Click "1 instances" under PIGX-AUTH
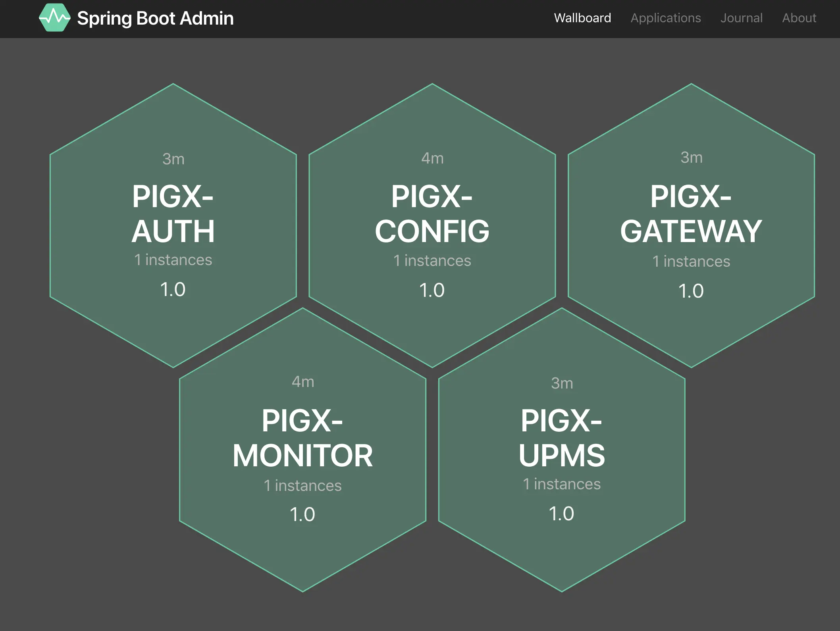 pos(173,260)
